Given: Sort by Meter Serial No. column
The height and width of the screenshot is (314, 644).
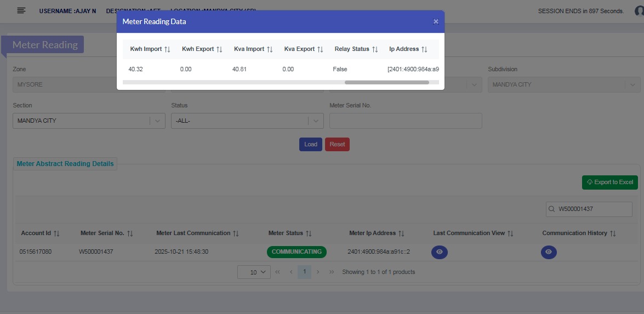Looking at the screenshot, I should (x=130, y=233).
